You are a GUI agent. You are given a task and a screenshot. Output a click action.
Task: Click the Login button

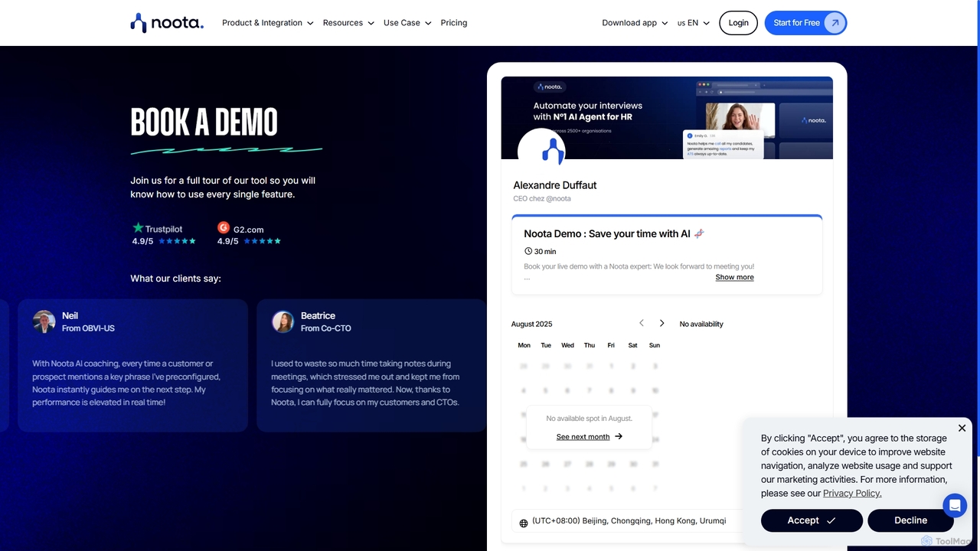pos(739,23)
